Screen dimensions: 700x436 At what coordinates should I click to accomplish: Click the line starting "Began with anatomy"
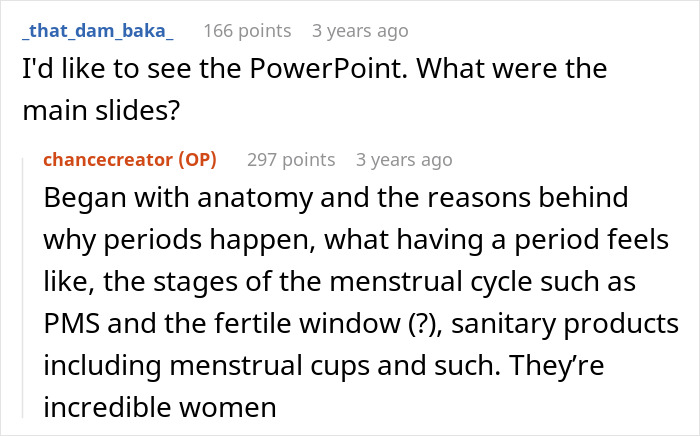pyautogui.click(x=335, y=198)
